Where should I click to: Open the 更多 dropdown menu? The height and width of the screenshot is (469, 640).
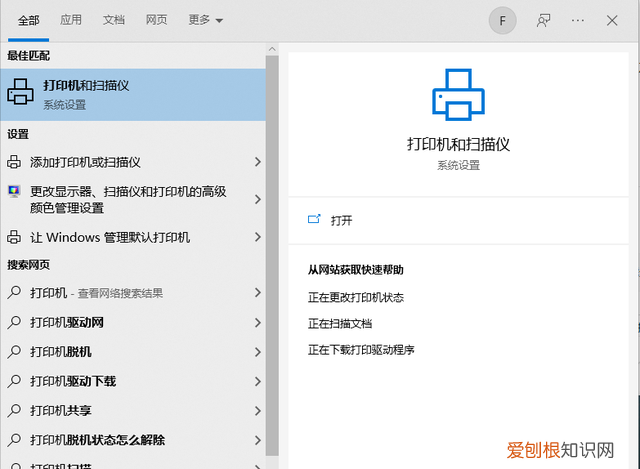(x=205, y=20)
